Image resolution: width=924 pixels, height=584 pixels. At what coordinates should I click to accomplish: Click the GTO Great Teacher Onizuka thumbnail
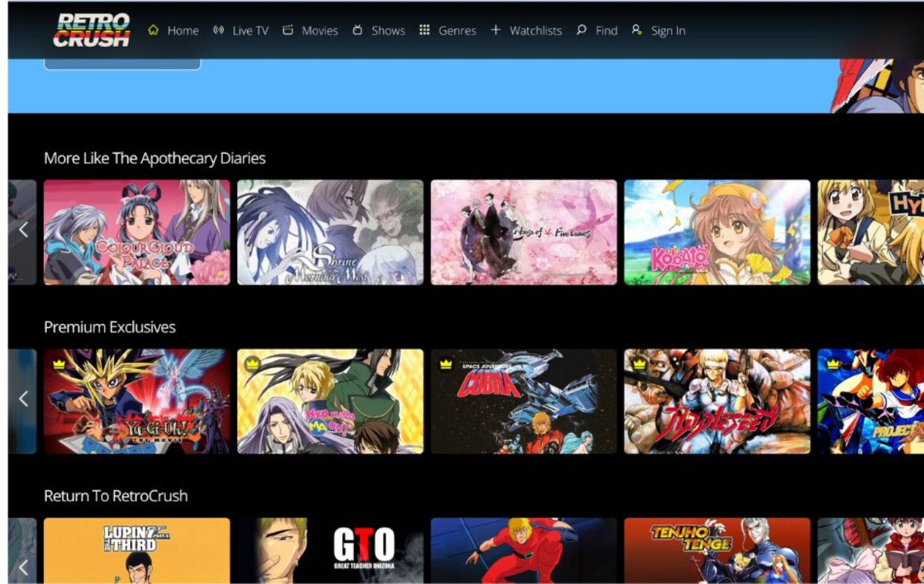pos(331,549)
